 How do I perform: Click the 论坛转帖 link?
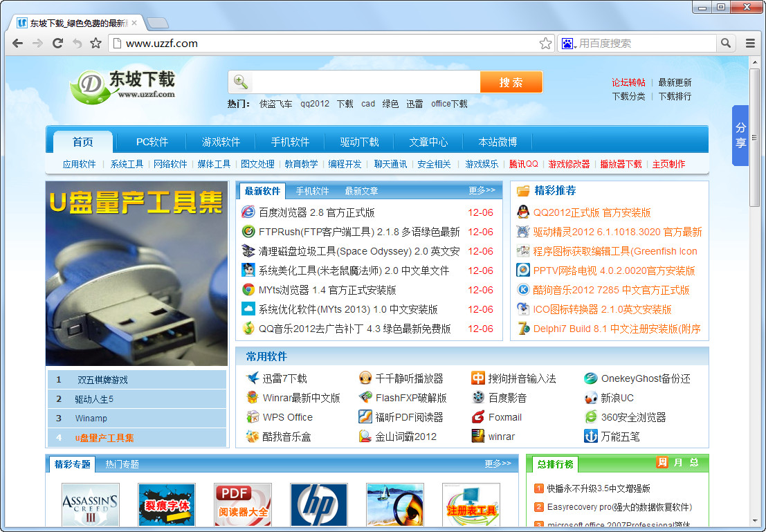point(628,82)
